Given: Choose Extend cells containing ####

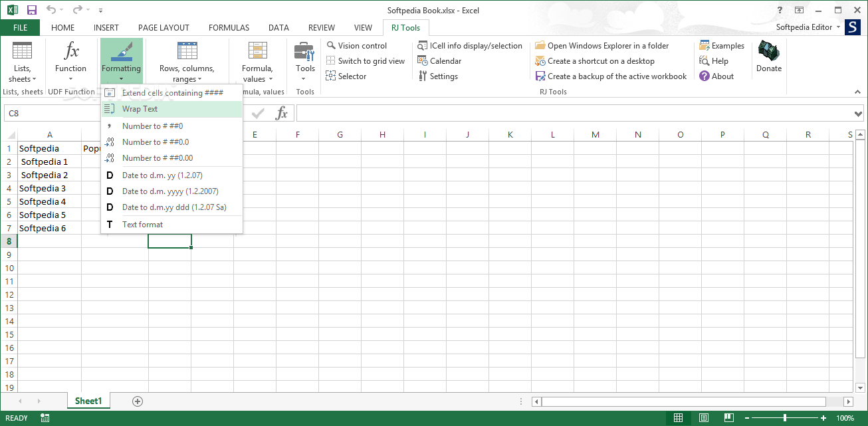Looking at the screenshot, I should [171, 93].
